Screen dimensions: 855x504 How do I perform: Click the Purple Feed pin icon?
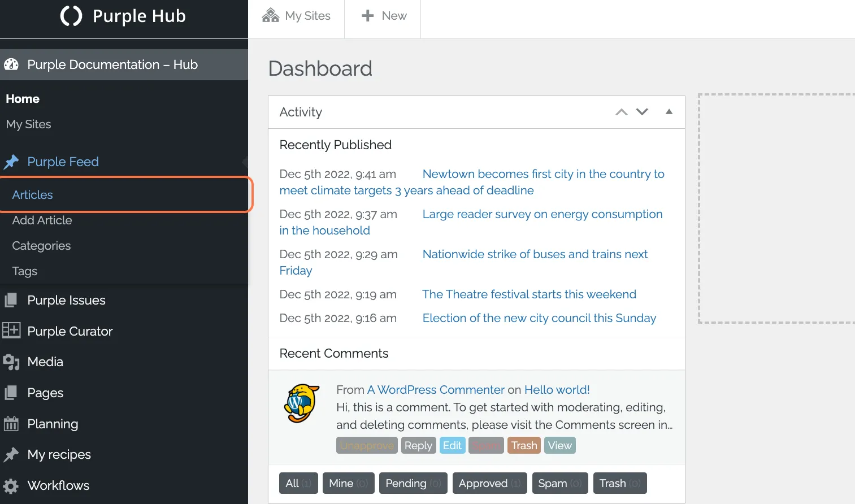[11, 162]
